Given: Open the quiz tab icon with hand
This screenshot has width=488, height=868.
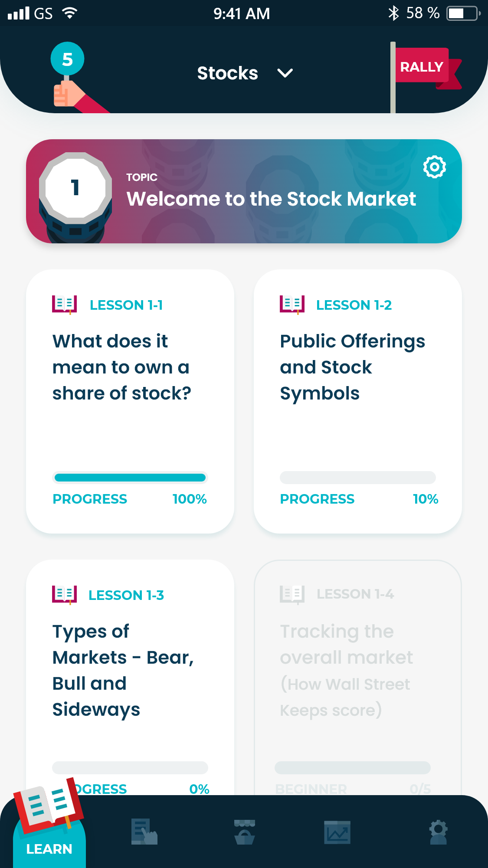Looking at the screenshot, I should [144, 832].
